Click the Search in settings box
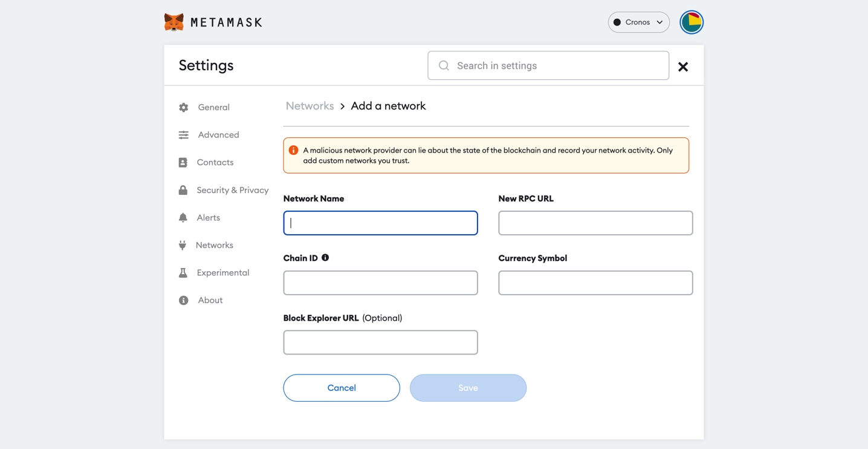Screen dimensions: 868x449 (548, 65)
